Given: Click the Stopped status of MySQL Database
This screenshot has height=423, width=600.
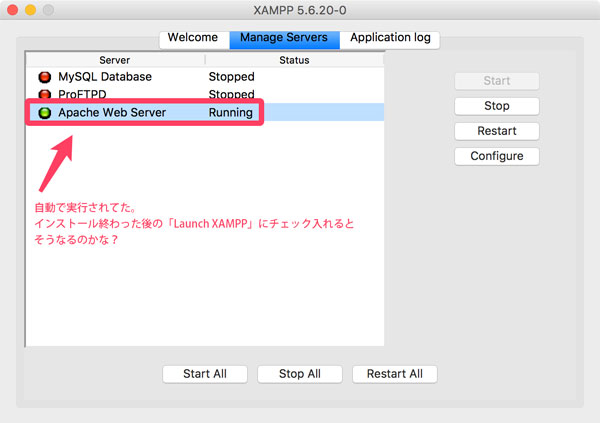Looking at the screenshot, I should coord(232,77).
